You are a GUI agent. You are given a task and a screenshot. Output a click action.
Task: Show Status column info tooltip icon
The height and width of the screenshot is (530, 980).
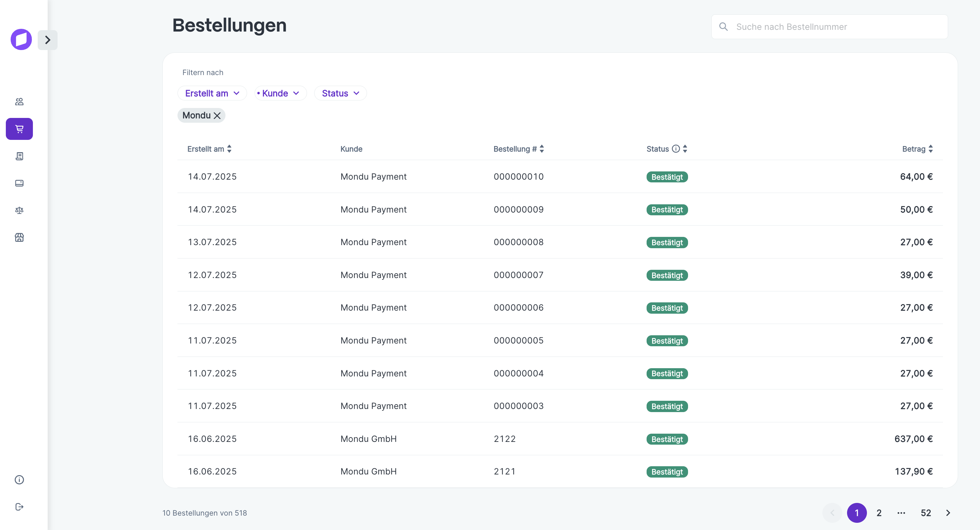click(x=676, y=149)
